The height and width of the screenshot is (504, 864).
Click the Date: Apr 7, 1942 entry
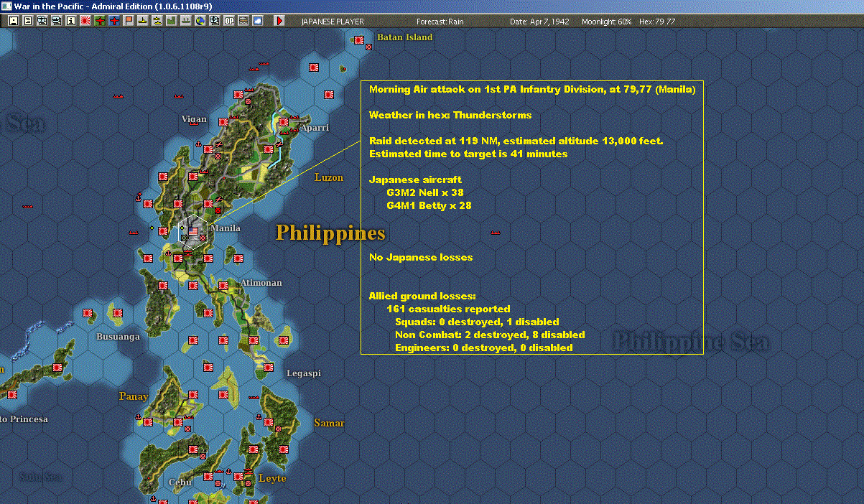click(539, 22)
